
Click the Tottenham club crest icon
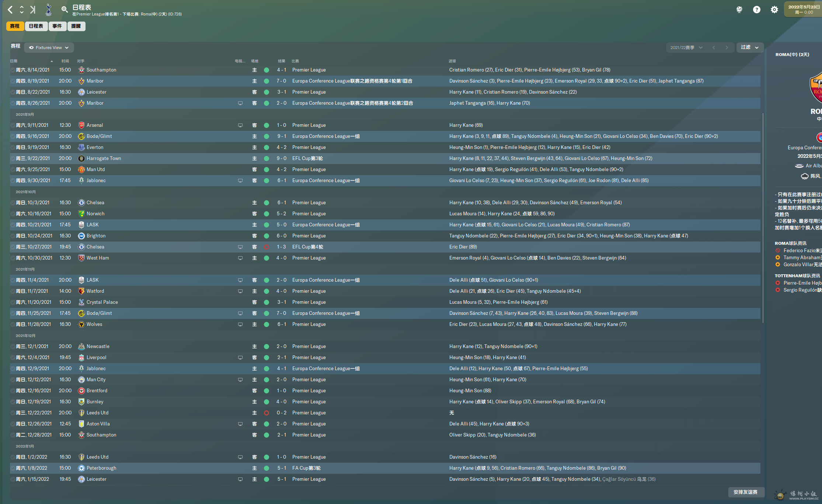pos(48,10)
